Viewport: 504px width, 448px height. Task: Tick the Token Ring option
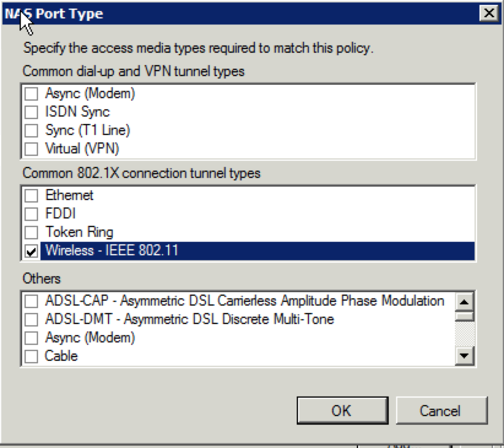(31, 232)
